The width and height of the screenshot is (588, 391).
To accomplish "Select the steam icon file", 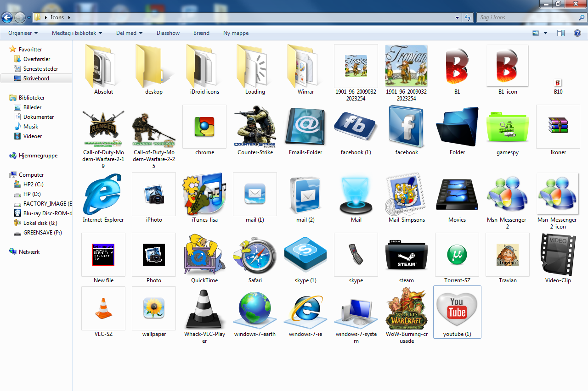I will 407,255.
